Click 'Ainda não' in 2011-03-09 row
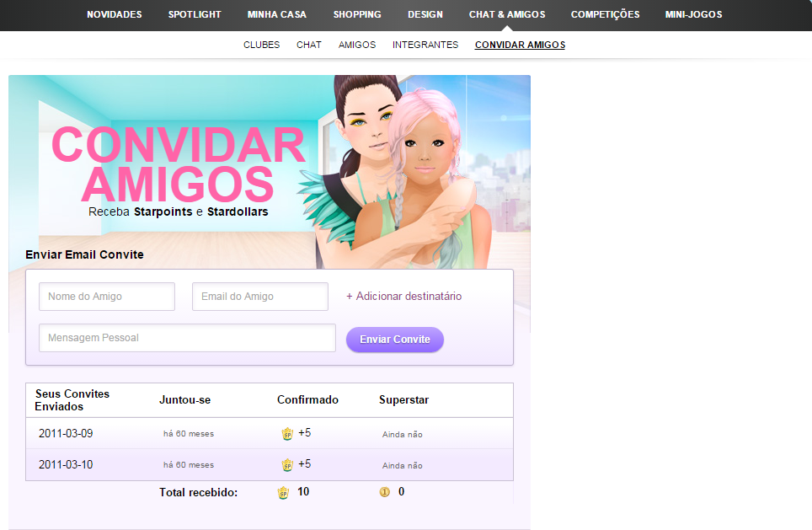The width and height of the screenshot is (812, 530). click(403, 434)
